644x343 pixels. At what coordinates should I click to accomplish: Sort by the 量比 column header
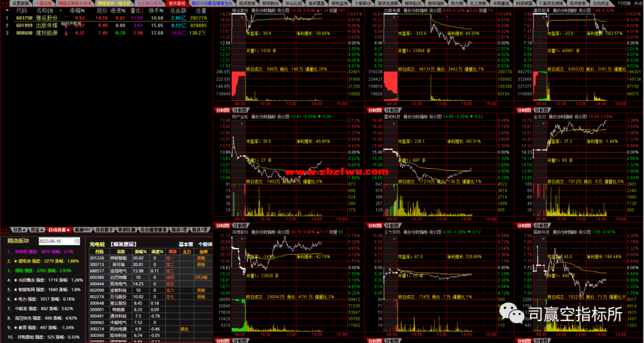pyautogui.click(x=137, y=10)
